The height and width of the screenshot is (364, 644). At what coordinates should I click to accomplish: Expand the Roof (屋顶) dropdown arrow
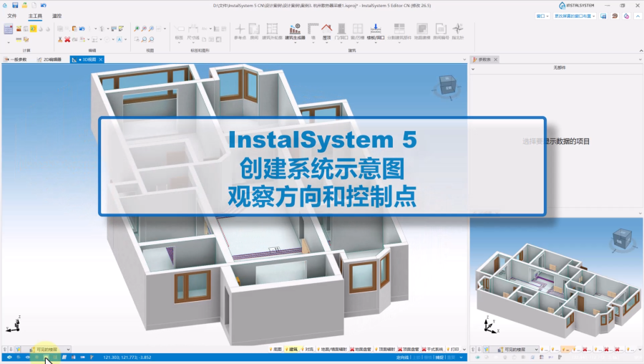(326, 42)
